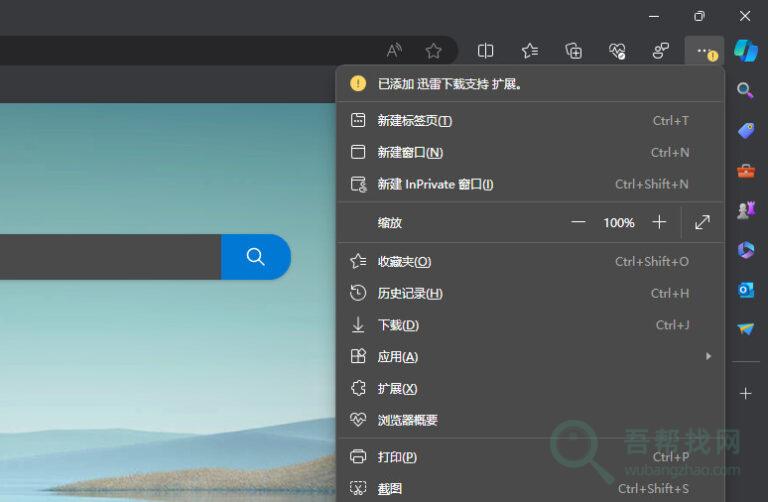This screenshot has height=502, width=768.
Task: Expand the 应用 (Apps) submenu arrow
Action: coord(708,356)
